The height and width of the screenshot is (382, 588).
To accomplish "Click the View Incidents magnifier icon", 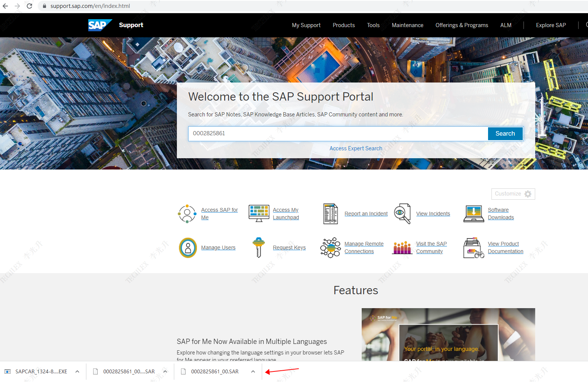I will (x=402, y=214).
